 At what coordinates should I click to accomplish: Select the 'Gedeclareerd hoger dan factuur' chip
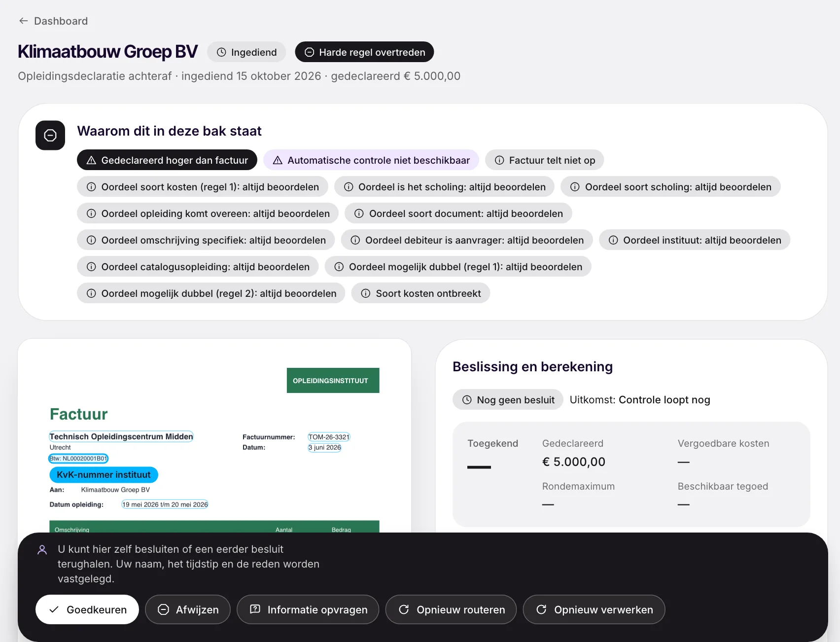tap(167, 160)
